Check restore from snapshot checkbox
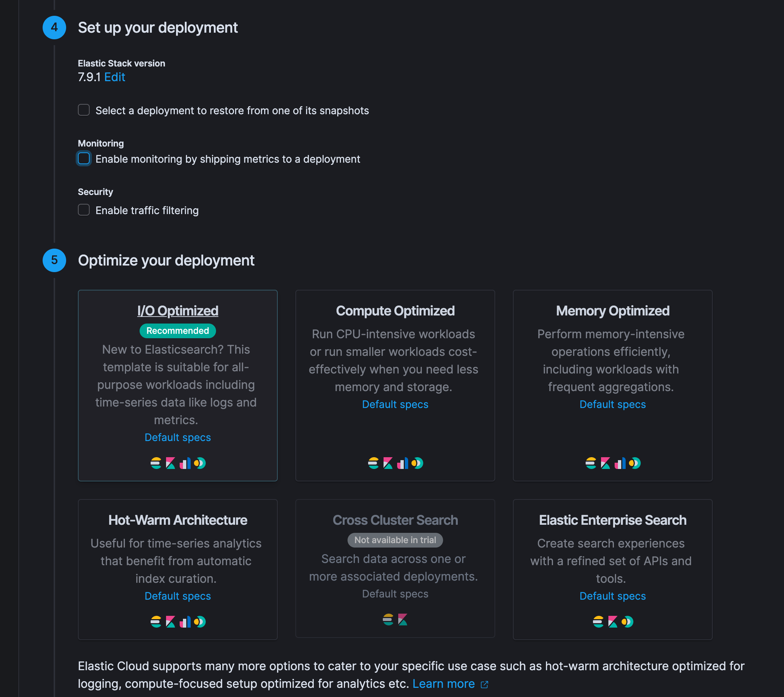 pos(84,110)
